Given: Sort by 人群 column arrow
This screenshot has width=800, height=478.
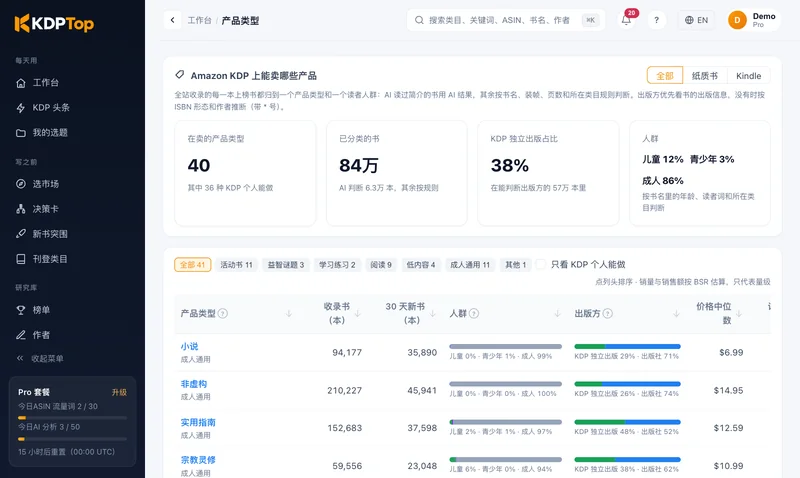Looking at the screenshot, I should [558, 313].
